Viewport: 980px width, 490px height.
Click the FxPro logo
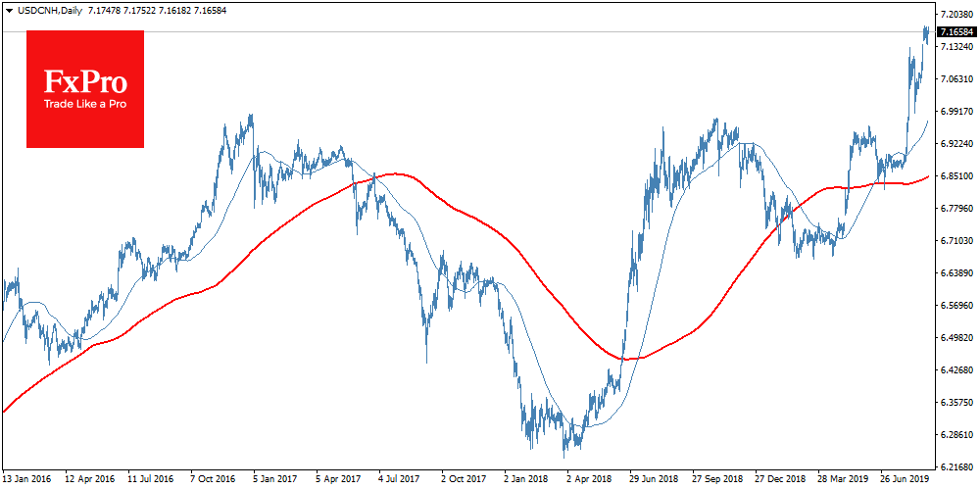tap(84, 88)
